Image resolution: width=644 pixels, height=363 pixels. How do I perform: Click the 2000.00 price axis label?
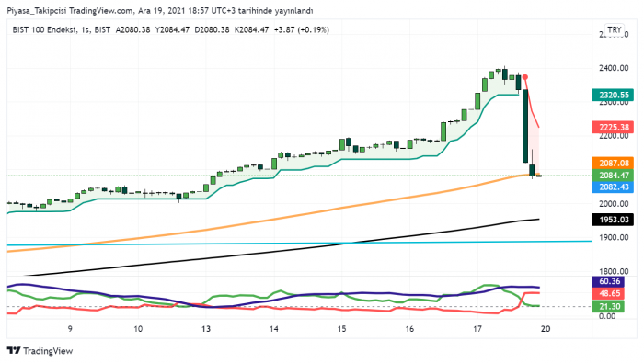[614, 204]
